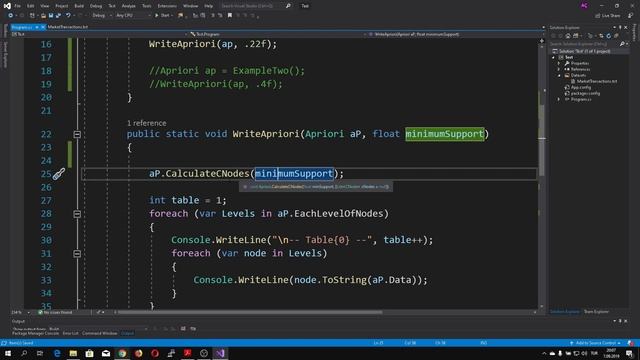Image resolution: width=640 pixels, height=360 pixels.
Task: Click the Save All toolbar icon
Action: (58, 16)
